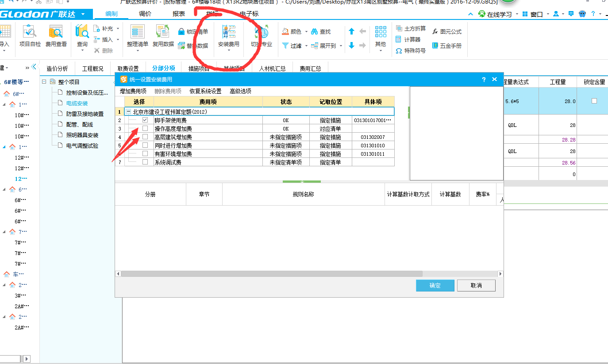Check the 有害环境增加费 checkbox
608x364 pixels.
click(145, 153)
